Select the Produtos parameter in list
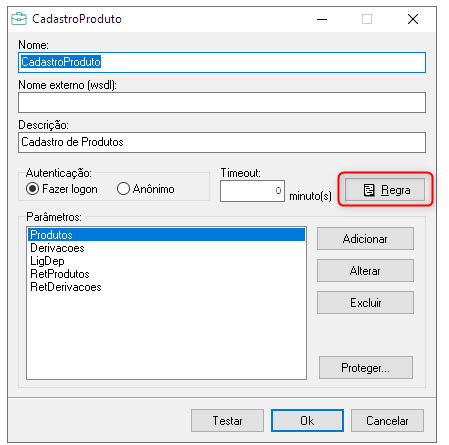This screenshot has width=449, height=445. point(166,235)
